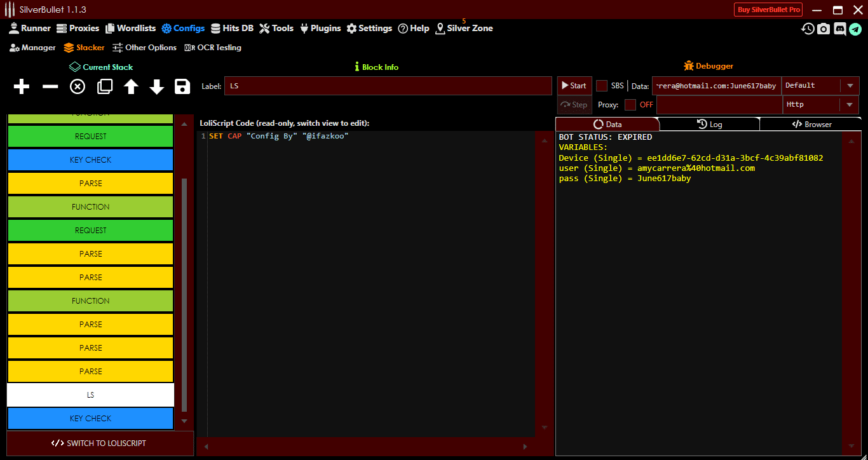The width and height of the screenshot is (868, 460).
Task: Move the selected block down
Action: (156, 86)
